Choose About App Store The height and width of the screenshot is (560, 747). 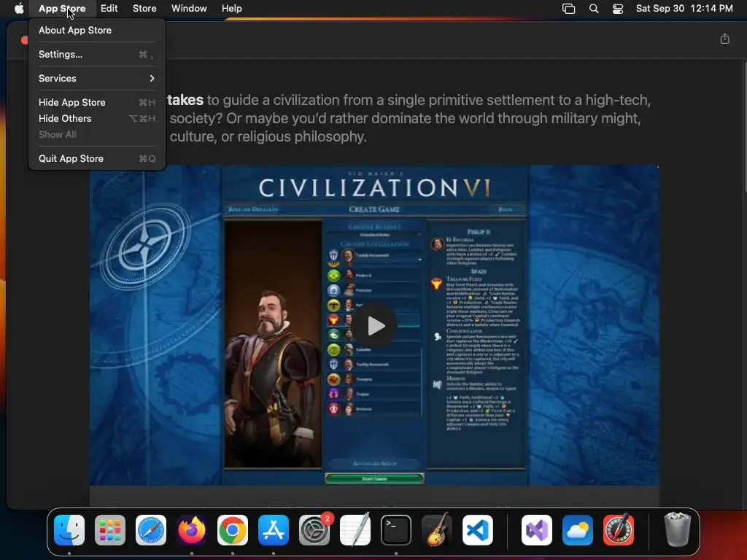click(x=97, y=30)
